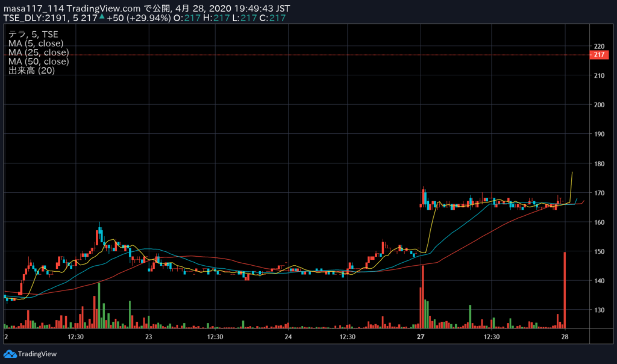Click the date label 27 on time axis
617x364 pixels.
click(x=421, y=337)
